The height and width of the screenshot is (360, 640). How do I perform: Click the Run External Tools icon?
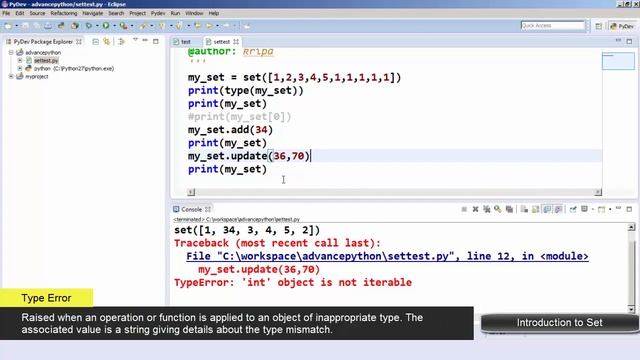coord(123,26)
